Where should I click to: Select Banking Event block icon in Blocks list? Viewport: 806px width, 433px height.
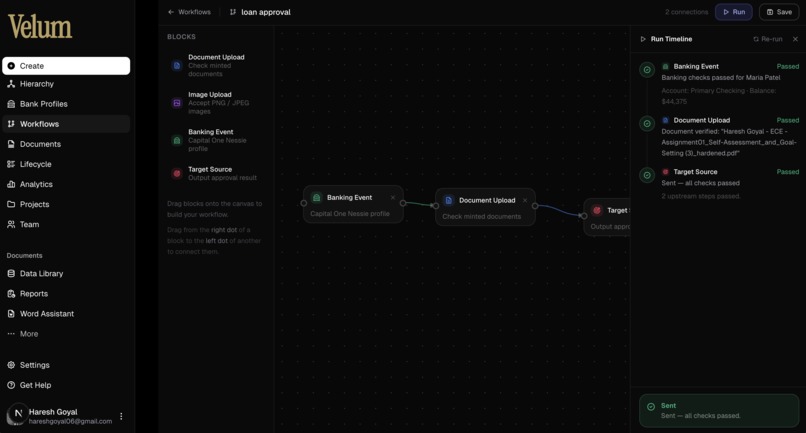177,140
